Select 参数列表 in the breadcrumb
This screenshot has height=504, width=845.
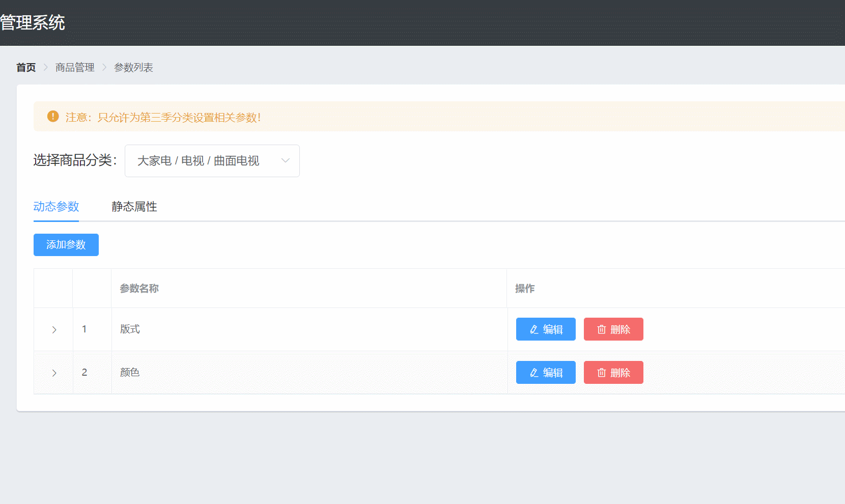tap(133, 67)
